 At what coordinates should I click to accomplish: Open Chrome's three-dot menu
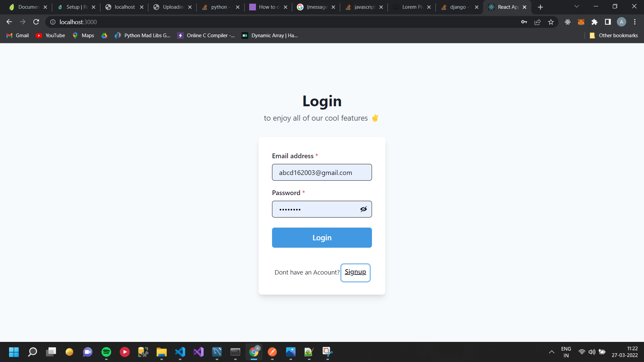click(635, 22)
